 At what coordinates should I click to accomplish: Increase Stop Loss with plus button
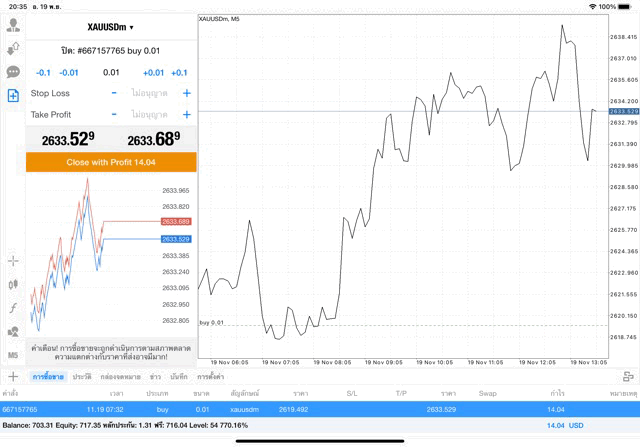[186, 93]
